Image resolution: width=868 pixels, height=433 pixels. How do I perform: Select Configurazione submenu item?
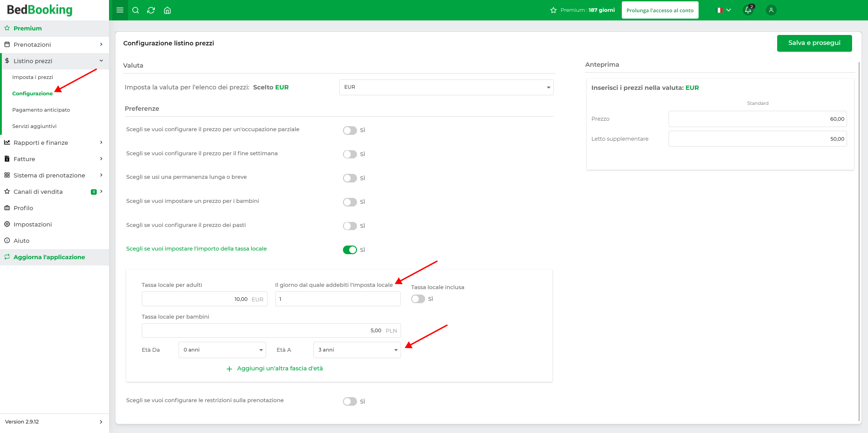click(x=32, y=93)
